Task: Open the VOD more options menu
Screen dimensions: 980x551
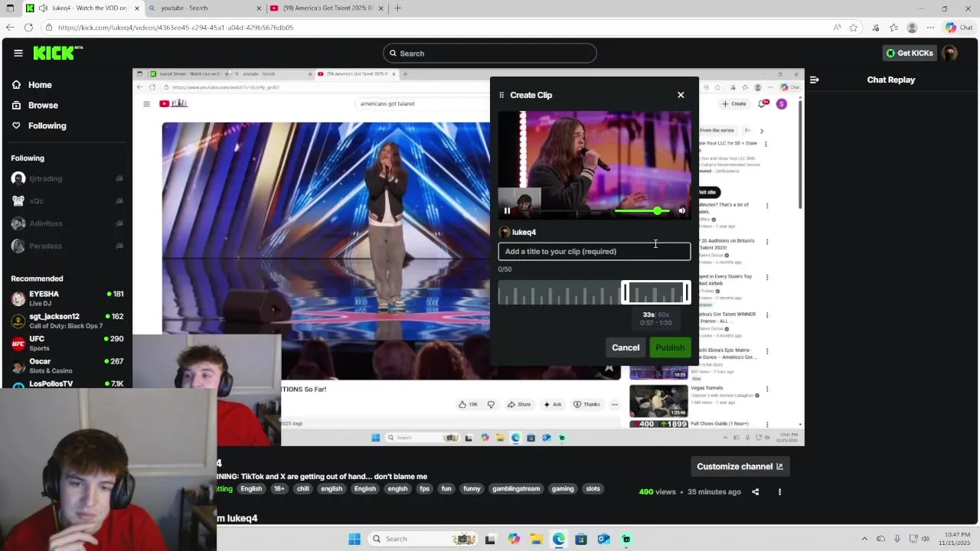Action: 779,492
